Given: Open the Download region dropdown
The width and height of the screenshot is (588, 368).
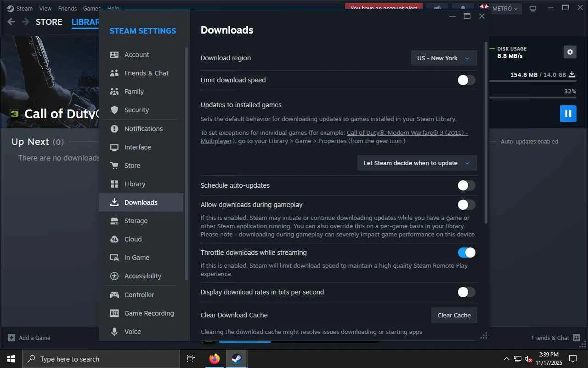Looking at the screenshot, I should [x=444, y=58].
